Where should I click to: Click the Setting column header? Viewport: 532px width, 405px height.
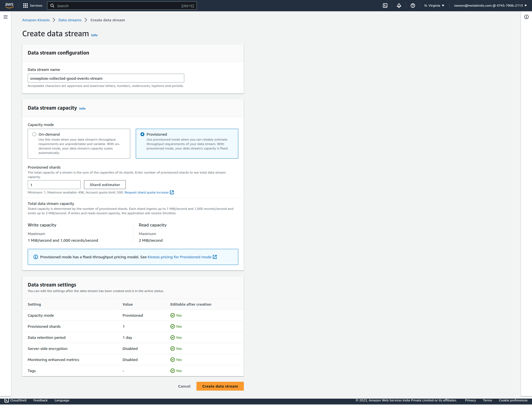pyautogui.click(x=34, y=304)
